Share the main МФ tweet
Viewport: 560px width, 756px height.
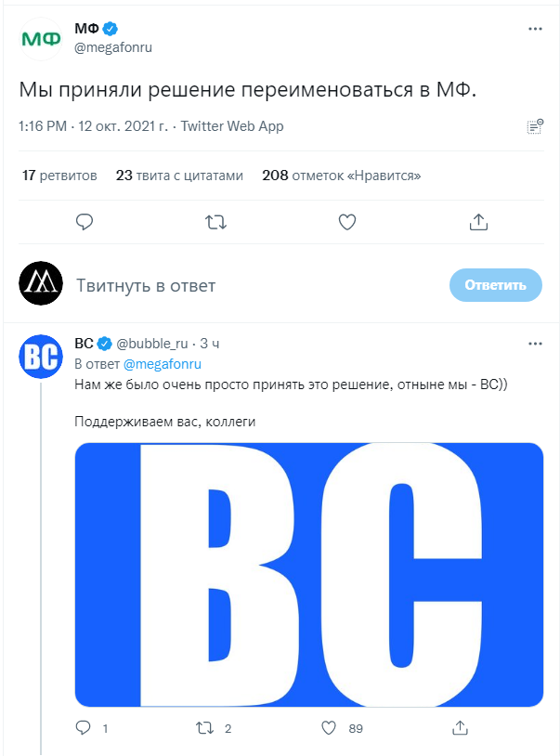pos(478,222)
